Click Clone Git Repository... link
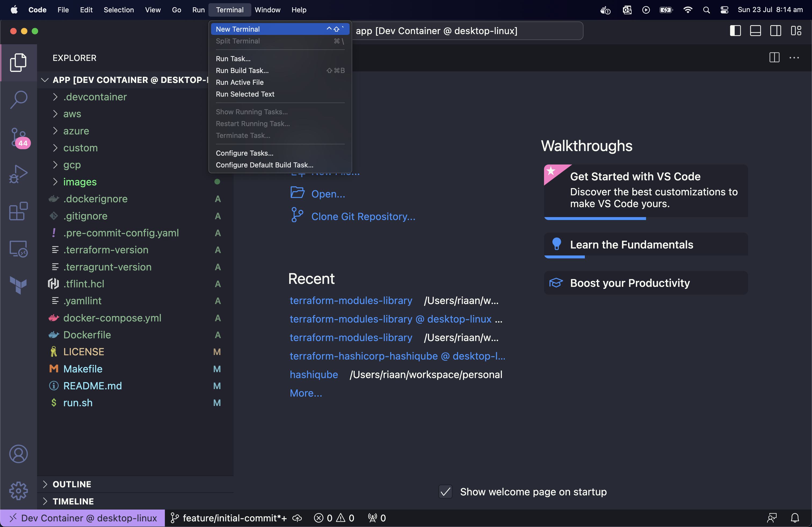 (x=363, y=217)
